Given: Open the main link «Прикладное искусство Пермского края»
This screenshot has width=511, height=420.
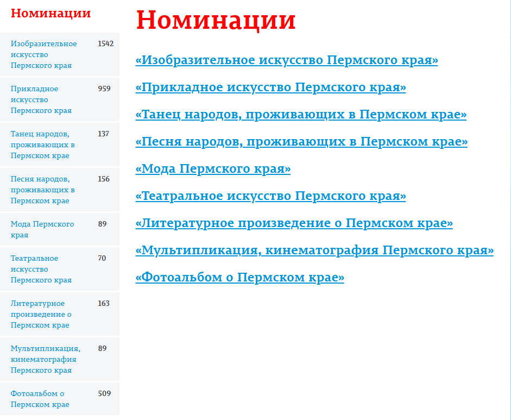Looking at the screenshot, I should point(270,87).
